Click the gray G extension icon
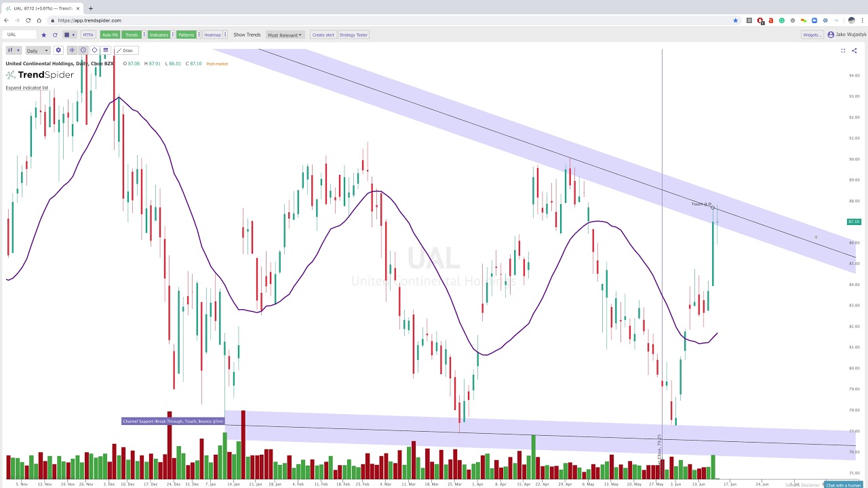 pos(749,20)
